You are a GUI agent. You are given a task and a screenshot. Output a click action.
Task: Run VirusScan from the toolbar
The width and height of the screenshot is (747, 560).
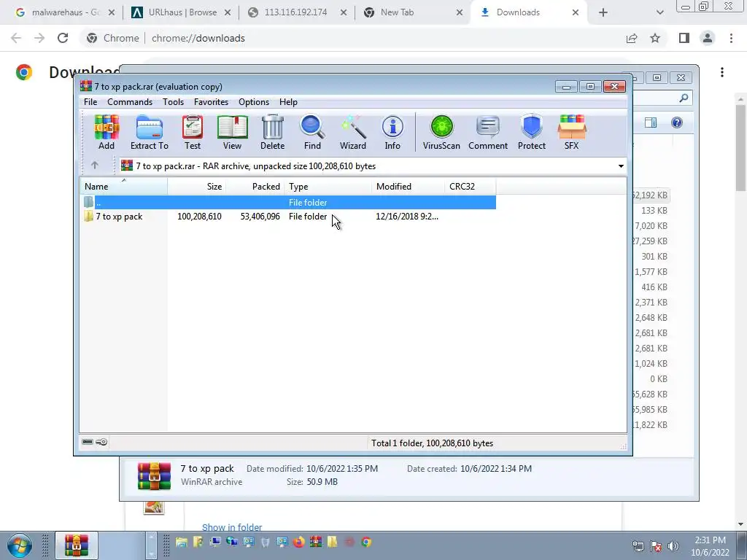coord(441,133)
